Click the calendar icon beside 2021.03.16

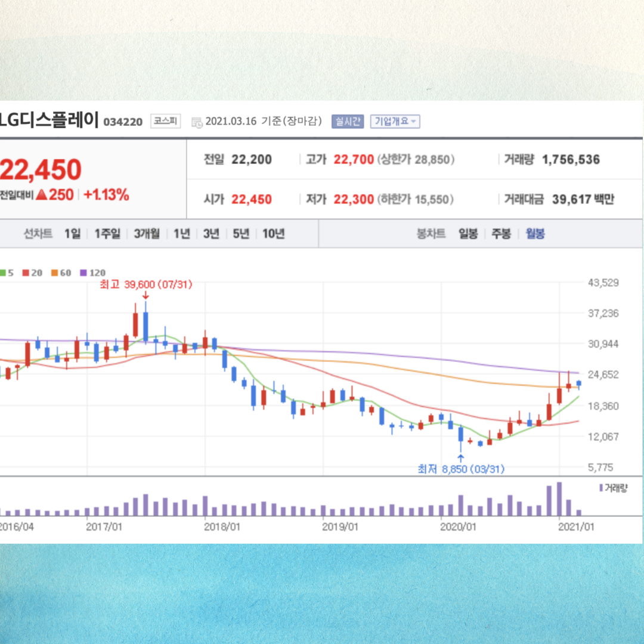pos(197,122)
